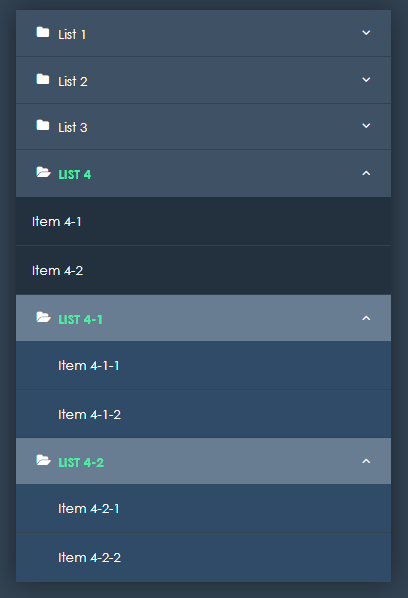Click the open folder icon beside LIST 4-1
The image size is (408, 598).
point(43,317)
